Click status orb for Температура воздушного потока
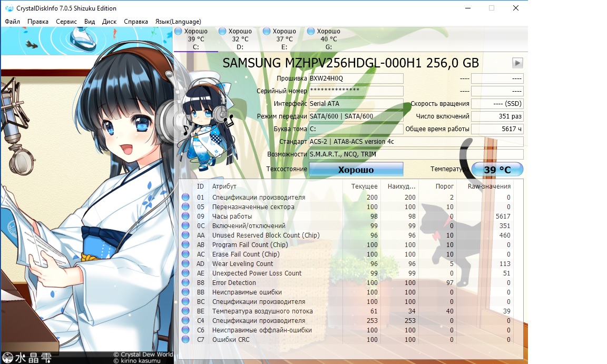The width and height of the screenshot is (607, 364). coord(186,311)
